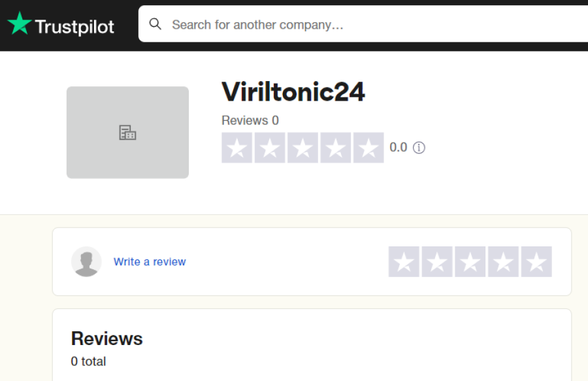Select five stars in the Write a review rating
588x381 pixels.
click(536, 262)
